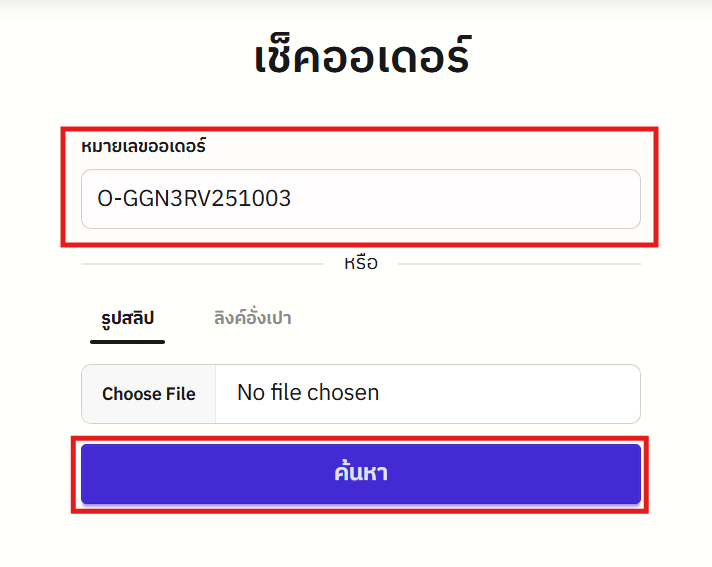Click the slip file upload field
The height and width of the screenshot is (567, 712).
[x=360, y=393]
